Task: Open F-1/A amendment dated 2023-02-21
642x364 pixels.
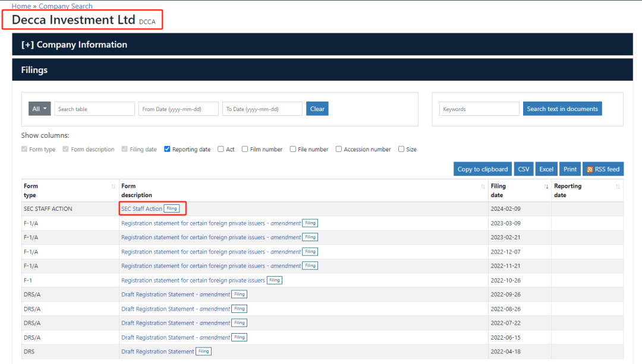Action: pyautogui.click(x=211, y=237)
